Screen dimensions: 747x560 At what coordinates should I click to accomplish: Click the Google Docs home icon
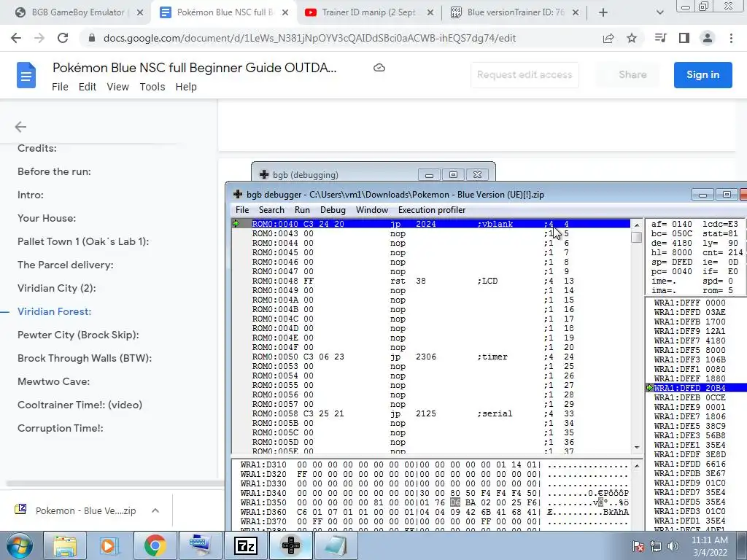click(26, 75)
